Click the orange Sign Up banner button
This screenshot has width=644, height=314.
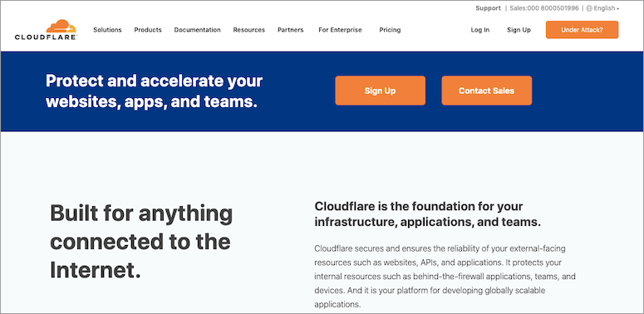click(380, 91)
